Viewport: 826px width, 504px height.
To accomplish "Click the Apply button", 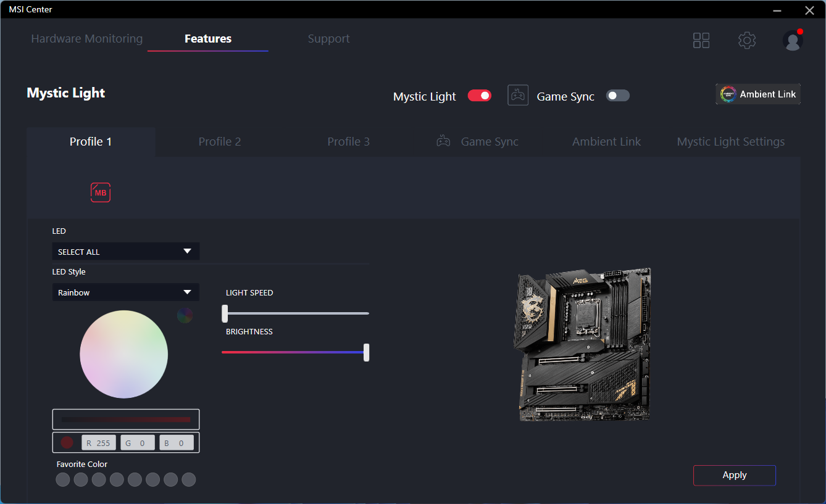I will 735,475.
